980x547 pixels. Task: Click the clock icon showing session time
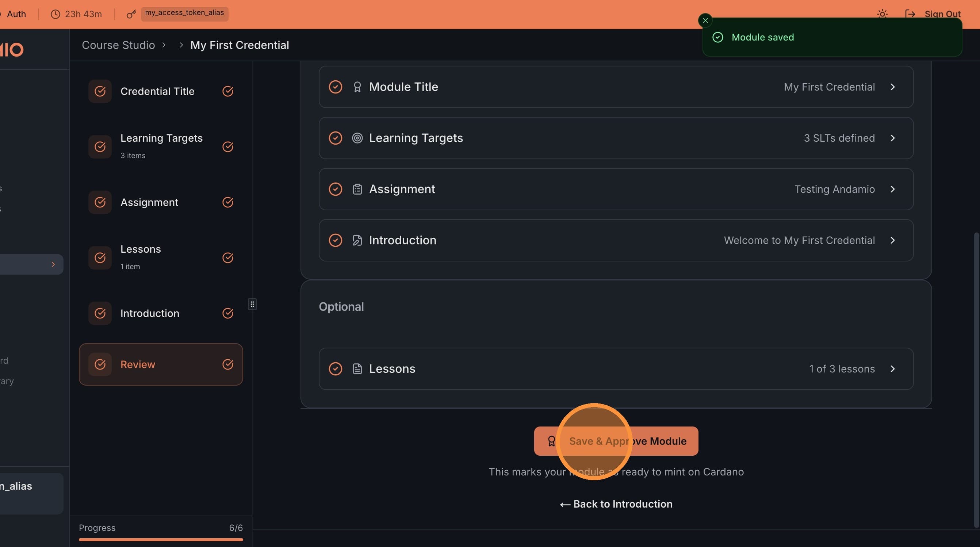click(x=55, y=14)
